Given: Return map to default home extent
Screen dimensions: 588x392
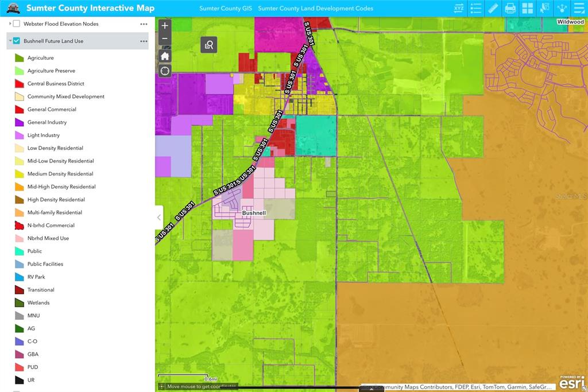Looking at the screenshot, I should [165, 56].
